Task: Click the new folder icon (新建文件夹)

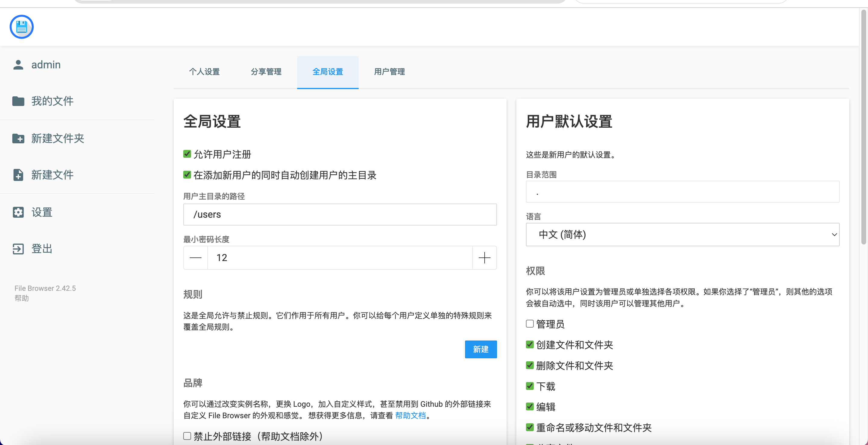Action: click(x=18, y=138)
